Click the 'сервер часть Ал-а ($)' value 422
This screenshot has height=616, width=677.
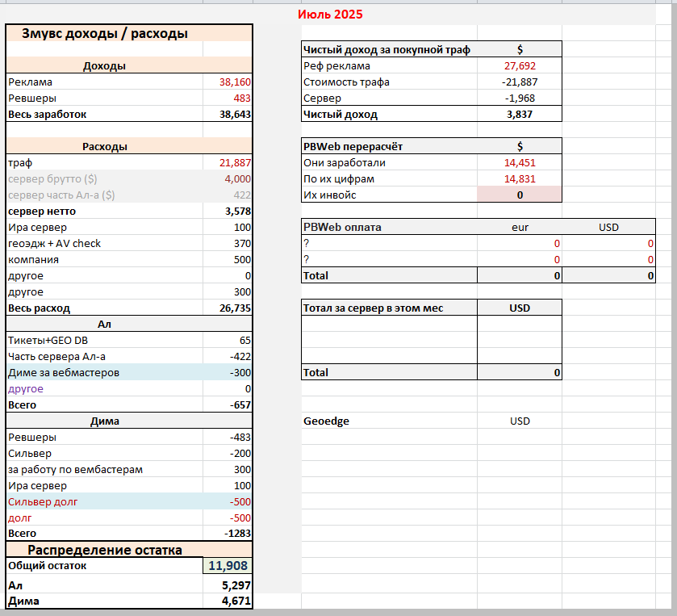[242, 195]
